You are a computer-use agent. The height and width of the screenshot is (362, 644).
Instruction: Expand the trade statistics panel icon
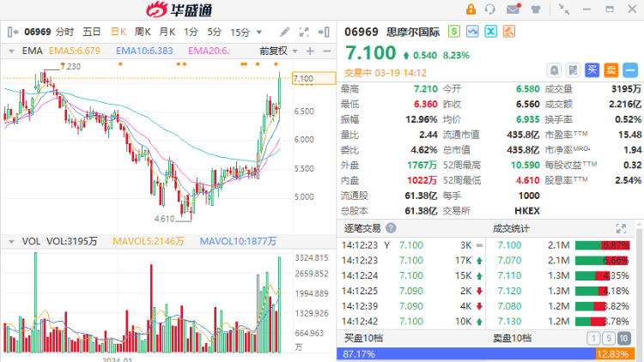coord(621,229)
